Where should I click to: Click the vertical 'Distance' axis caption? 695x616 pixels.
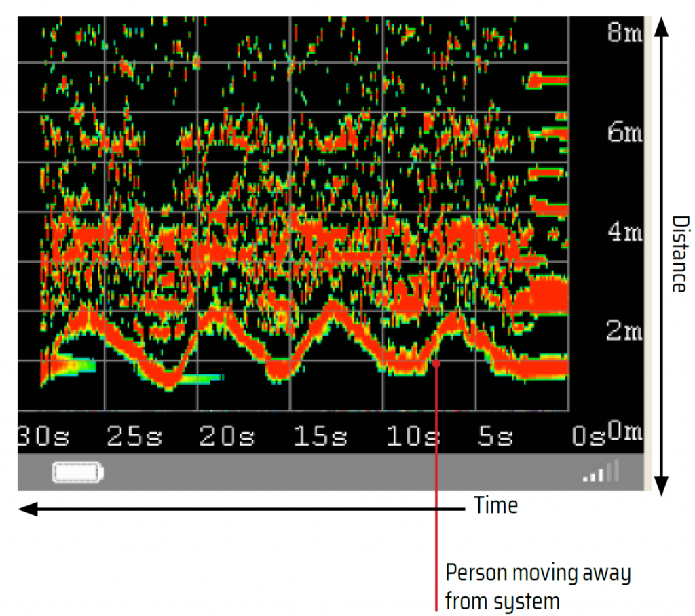coord(678,254)
